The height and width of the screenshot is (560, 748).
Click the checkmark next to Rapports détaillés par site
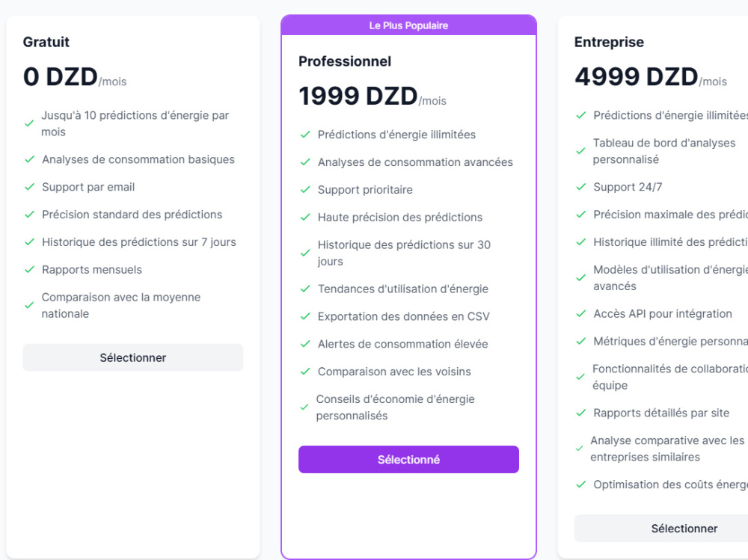click(581, 413)
